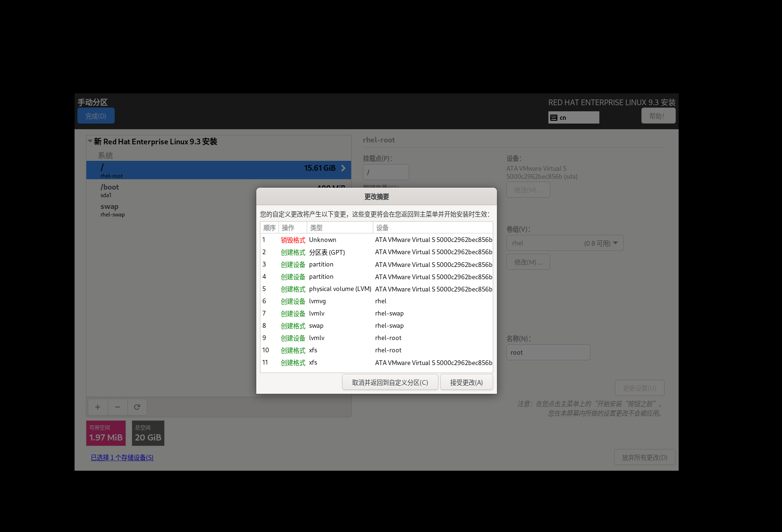Open the cn keyboard layout selector
Image resolution: width=782 pixels, height=532 pixels.
(573, 117)
